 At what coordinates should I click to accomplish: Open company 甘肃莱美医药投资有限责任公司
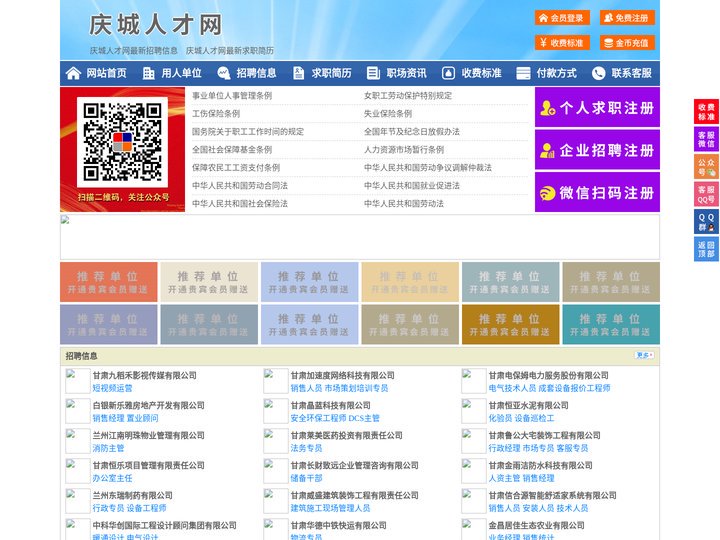coord(347,435)
